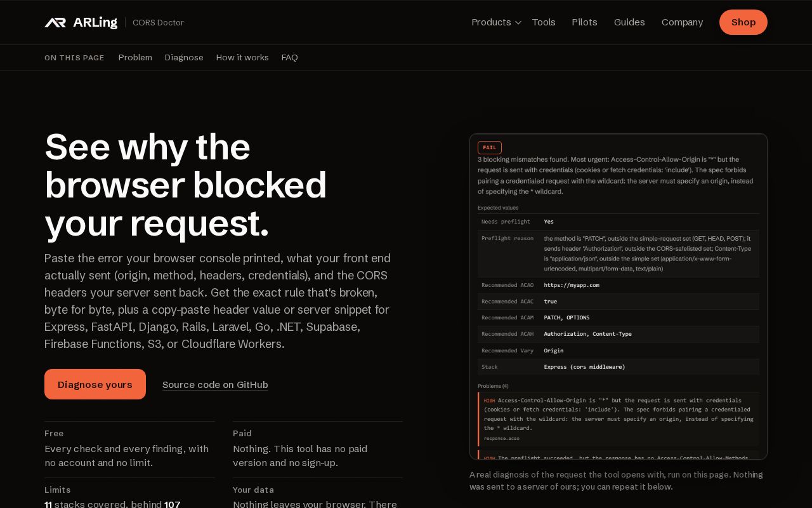Open Source code on GitHub link
The height and width of the screenshot is (508, 812).
215,385
